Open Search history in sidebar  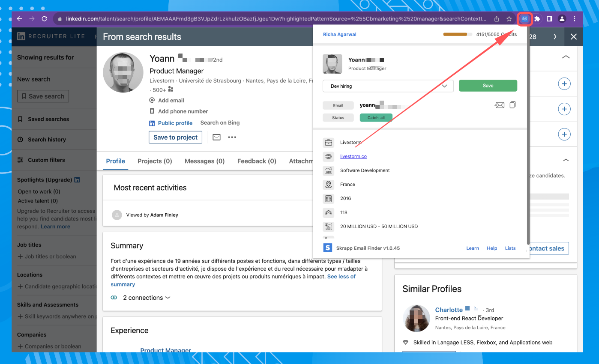[42, 140]
